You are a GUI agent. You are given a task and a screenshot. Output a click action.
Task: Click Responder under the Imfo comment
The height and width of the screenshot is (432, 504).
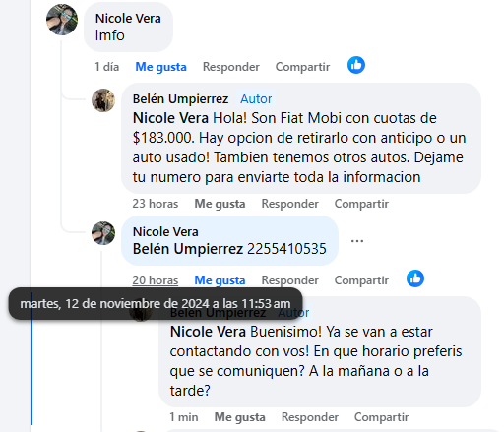[231, 67]
